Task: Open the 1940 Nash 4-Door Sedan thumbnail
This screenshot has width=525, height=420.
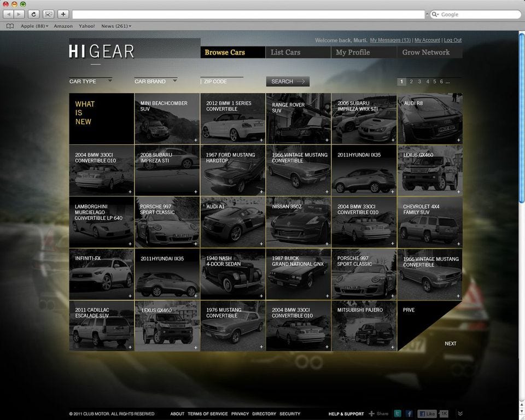Action: point(233,274)
